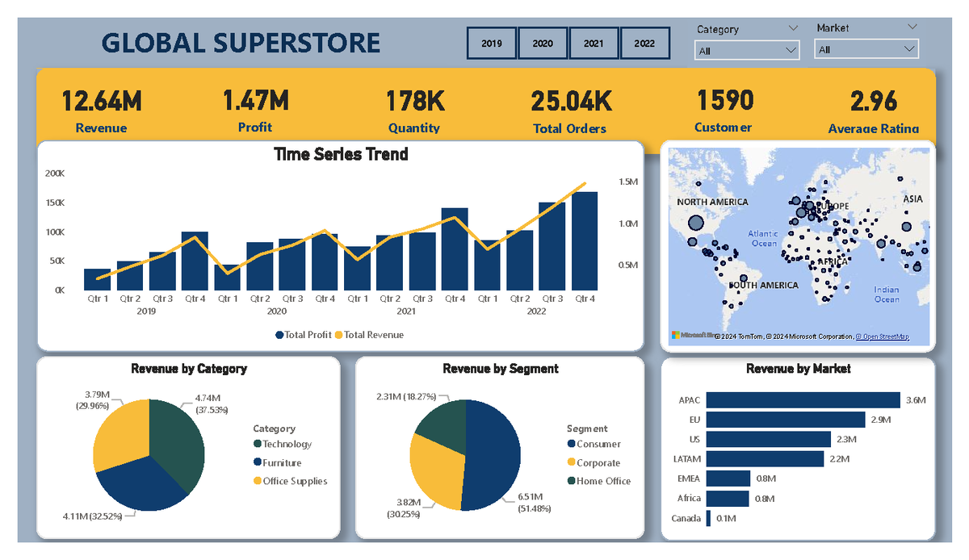The width and height of the screenshot is (969, 560).
Task: Open the Market All combo box
Action: [866, 50]
